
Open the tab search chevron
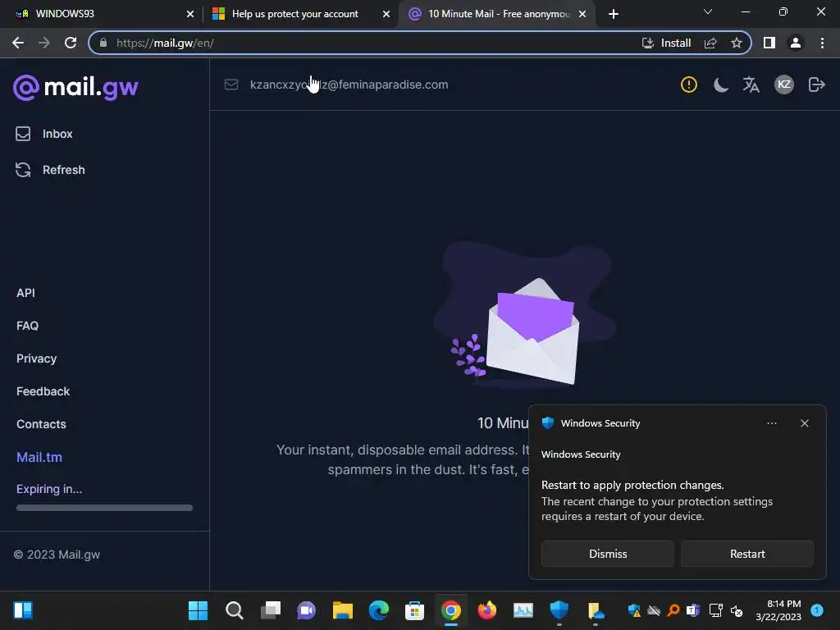tap(708, 11)
